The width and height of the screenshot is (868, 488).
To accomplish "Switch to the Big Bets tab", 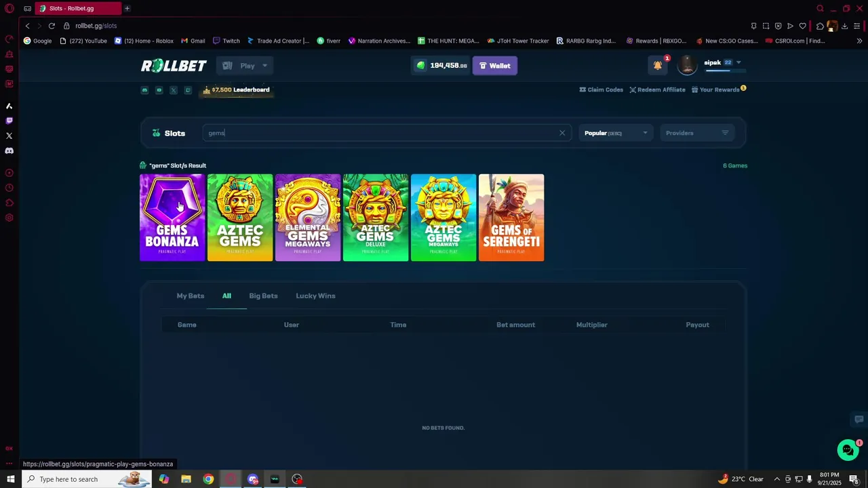I will pyautogui.click(x=263, y=296).
